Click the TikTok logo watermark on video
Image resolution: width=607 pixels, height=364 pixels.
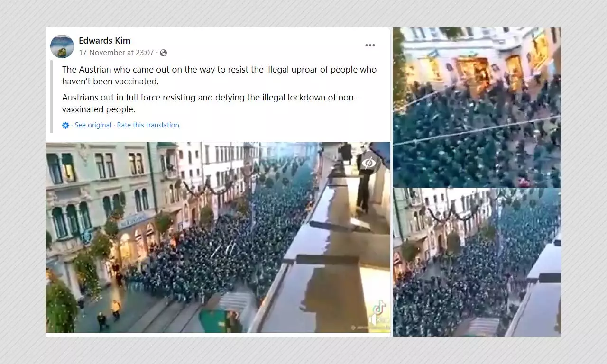click(x=379, y=308)
